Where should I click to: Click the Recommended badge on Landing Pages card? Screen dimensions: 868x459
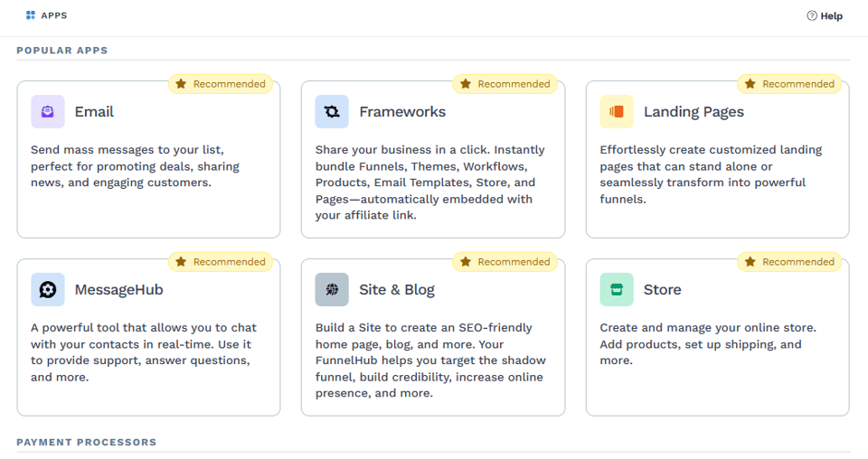[789, 84]
